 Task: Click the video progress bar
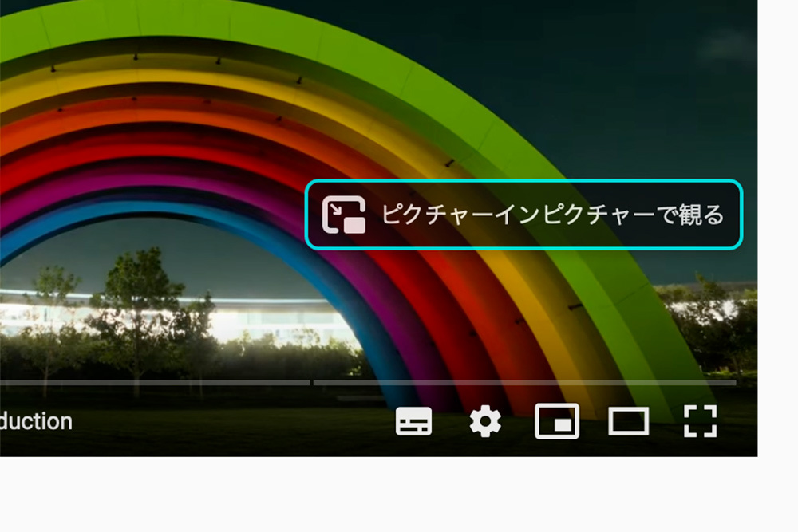click(368, 383)
